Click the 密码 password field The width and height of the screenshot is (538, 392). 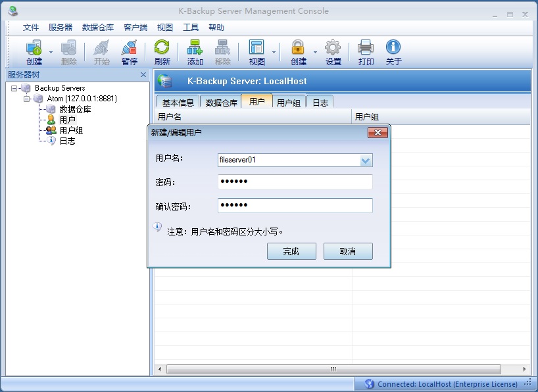[x=295, y=182]
